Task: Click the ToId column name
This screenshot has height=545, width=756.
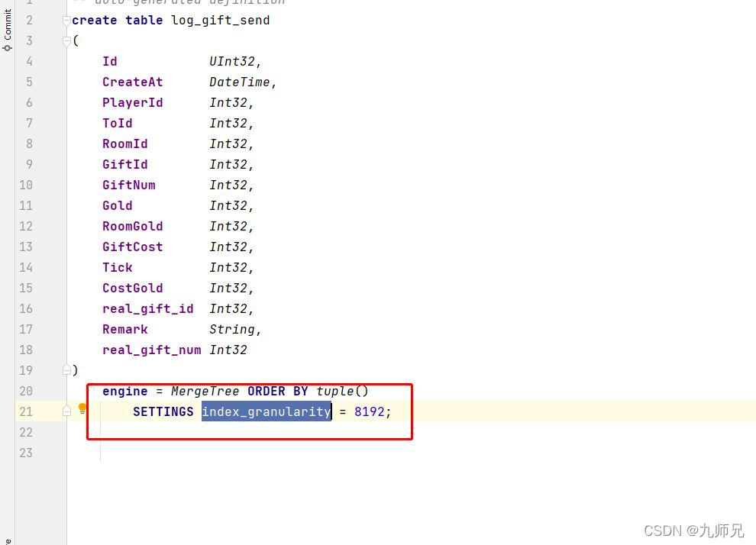Action: 117,124
